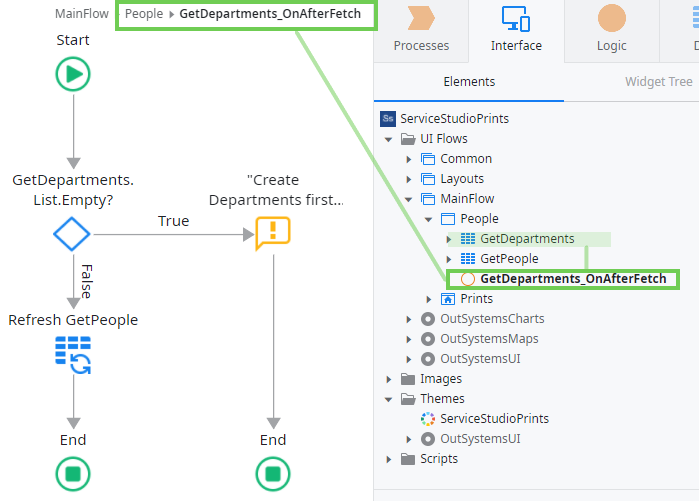Expand the Layouts flow
699x501 pixels.
409,179
